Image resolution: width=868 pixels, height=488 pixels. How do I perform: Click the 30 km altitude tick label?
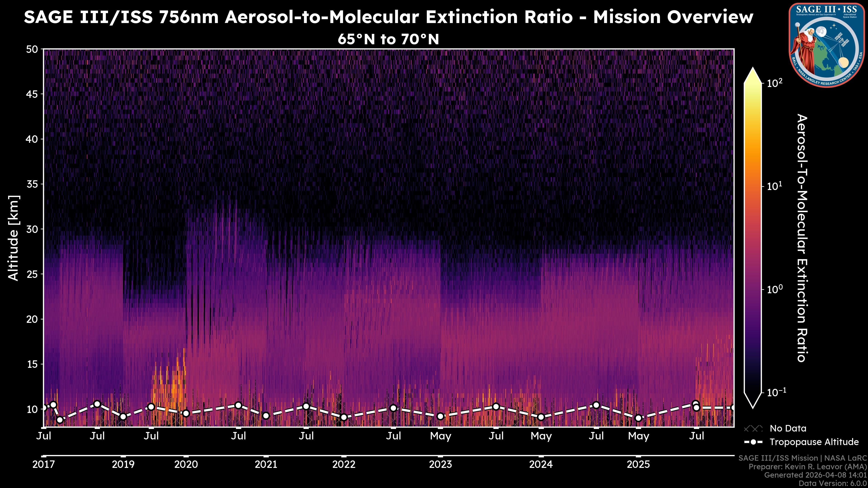32,229
